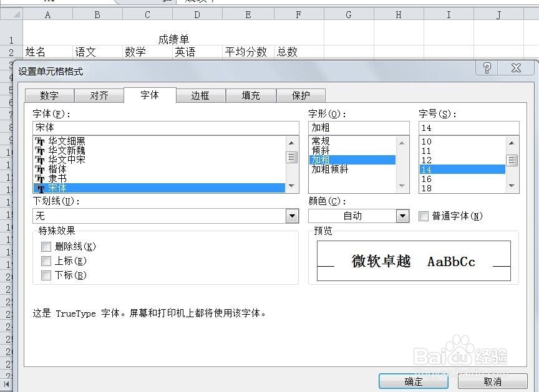
Task: Toggle the 上标 superscript checkbox
Action: click(x=46, y=261)
